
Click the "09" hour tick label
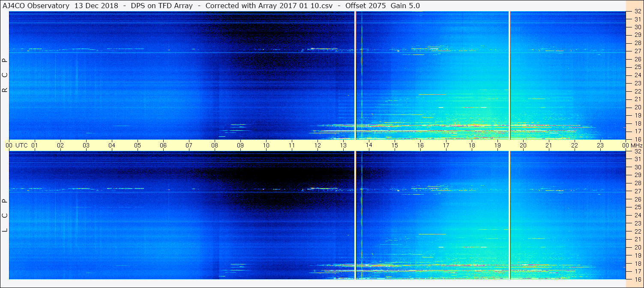click(240, 145)
